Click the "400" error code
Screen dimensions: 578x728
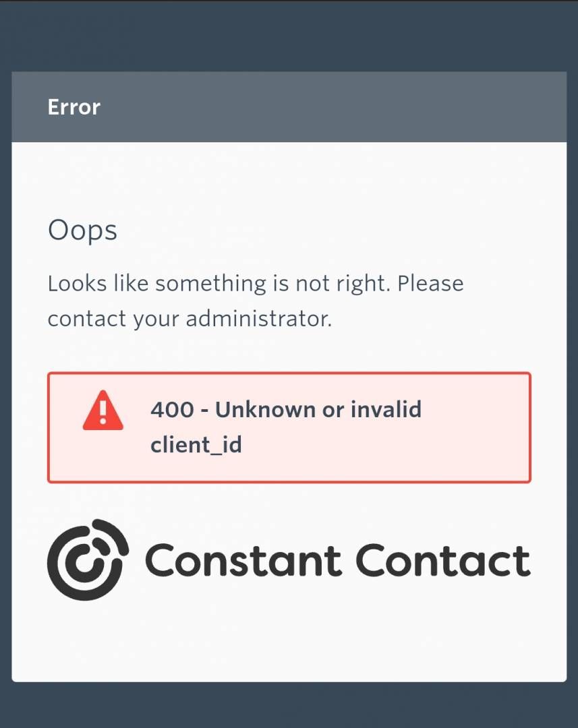172,410
